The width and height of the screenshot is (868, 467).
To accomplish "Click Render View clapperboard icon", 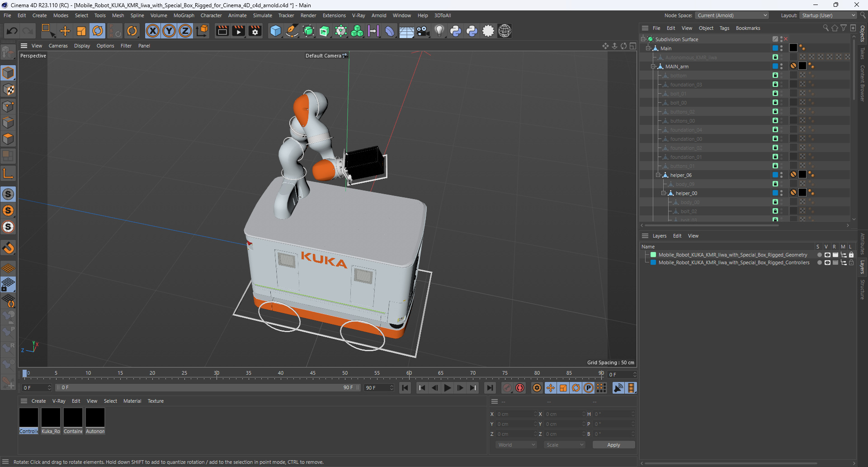I will 222,31.
